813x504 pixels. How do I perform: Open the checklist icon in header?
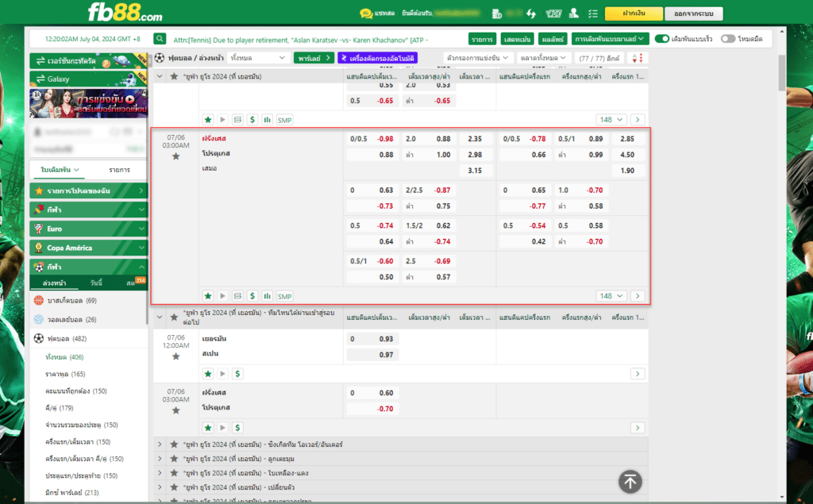coord(592,13)
